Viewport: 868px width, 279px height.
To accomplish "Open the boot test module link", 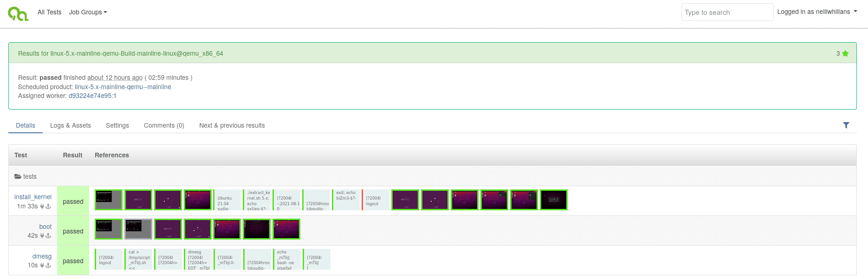I will (x=45, y=227).
